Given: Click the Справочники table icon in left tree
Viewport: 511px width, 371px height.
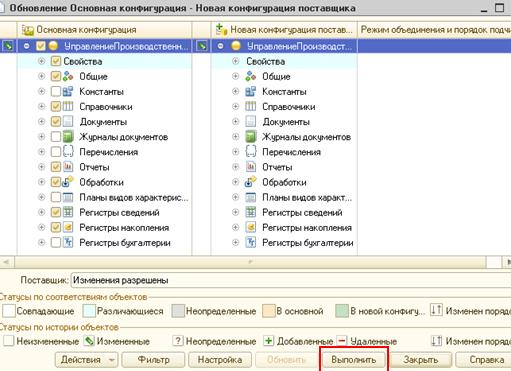Looking at the screenshot, I should (x=68, y=107).
